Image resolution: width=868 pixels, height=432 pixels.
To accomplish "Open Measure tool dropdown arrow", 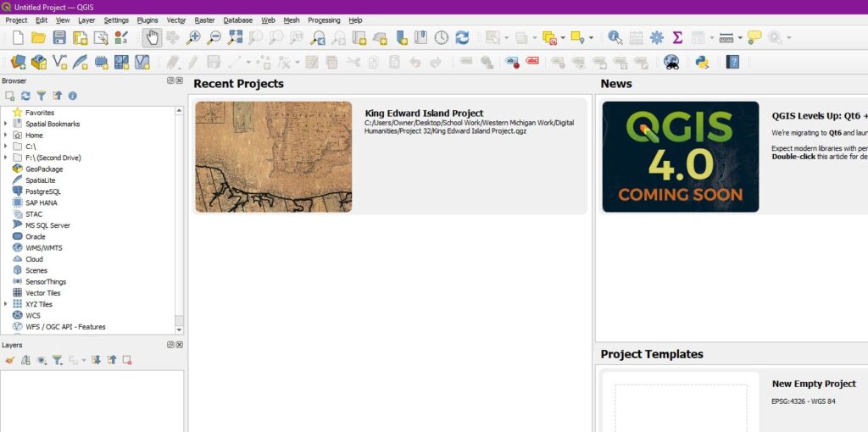I will pyautogui.click(x=740, y=37).
